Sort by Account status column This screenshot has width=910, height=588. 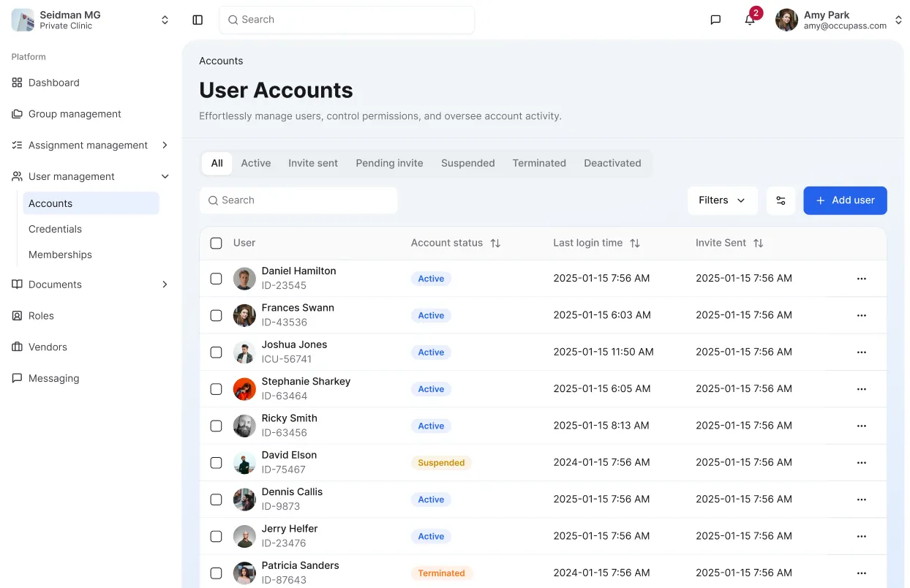(495, 243)
